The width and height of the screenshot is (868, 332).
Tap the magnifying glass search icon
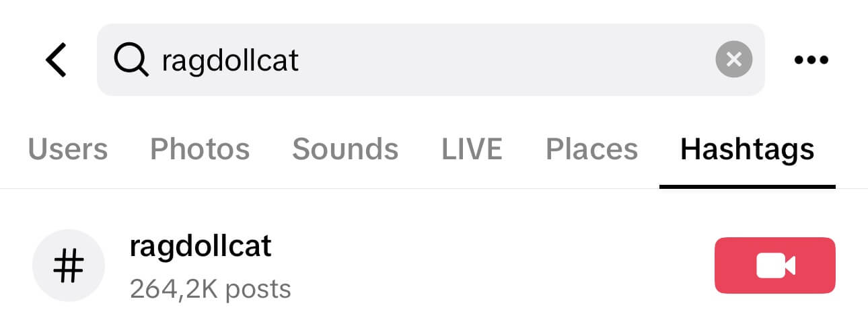(x=131, y=60)
